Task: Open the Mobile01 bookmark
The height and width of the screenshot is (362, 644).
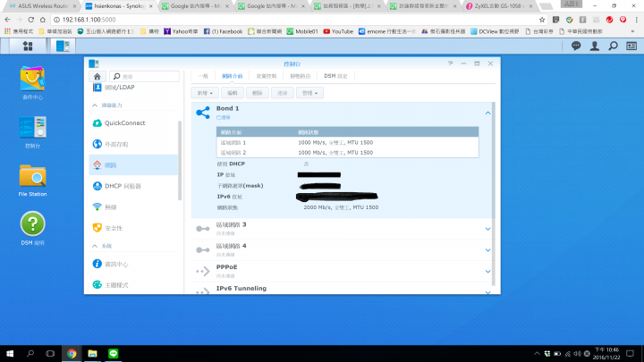Action: [302, 31]
